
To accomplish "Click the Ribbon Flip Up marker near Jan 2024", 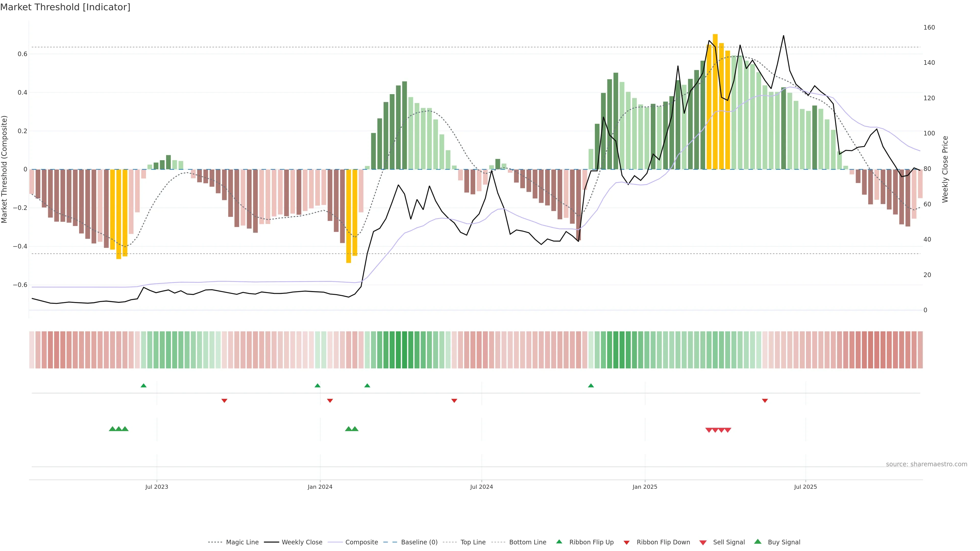I will [318, 386].
